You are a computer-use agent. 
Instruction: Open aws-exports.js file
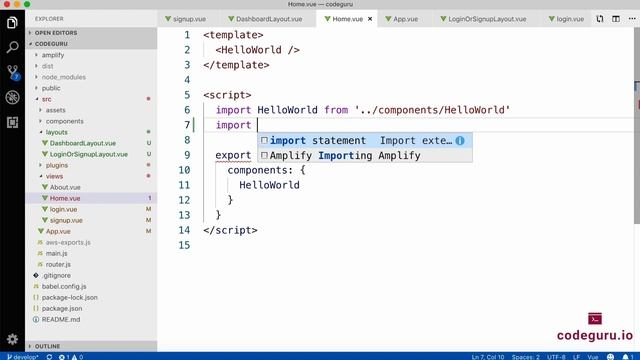91,242
